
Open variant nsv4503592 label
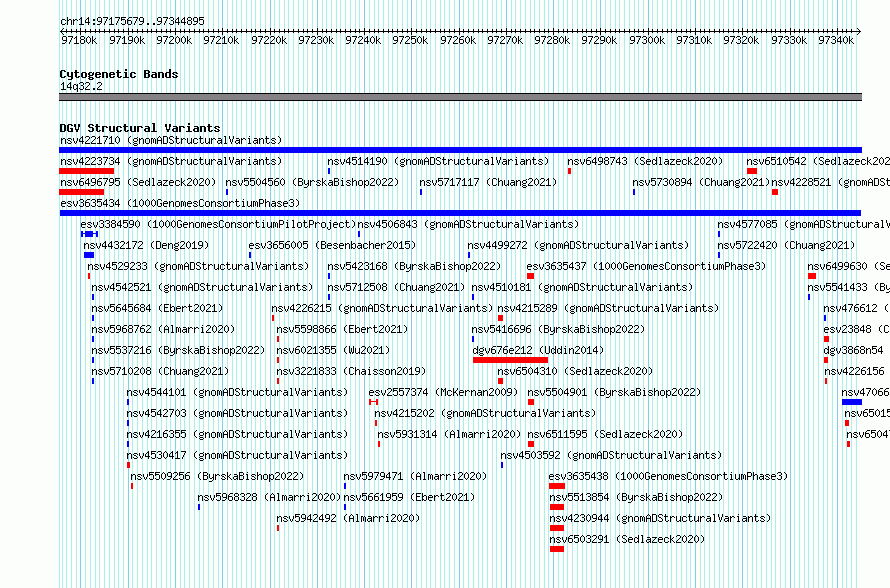(611, 455)
